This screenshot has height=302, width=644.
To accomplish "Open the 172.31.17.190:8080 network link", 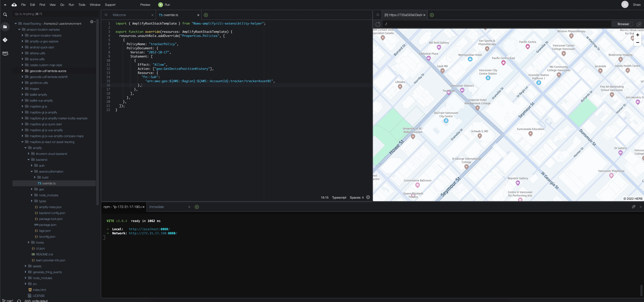I will tap(153, 233).
